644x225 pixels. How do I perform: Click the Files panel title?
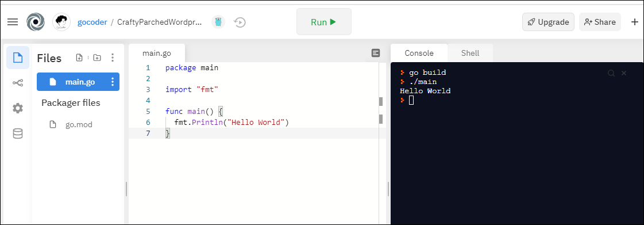coord(49,58)
